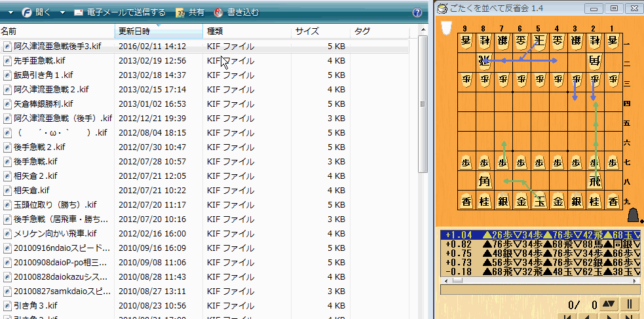
Task: Select gote's king on the top rank
Action: click(x=540, y=42)
